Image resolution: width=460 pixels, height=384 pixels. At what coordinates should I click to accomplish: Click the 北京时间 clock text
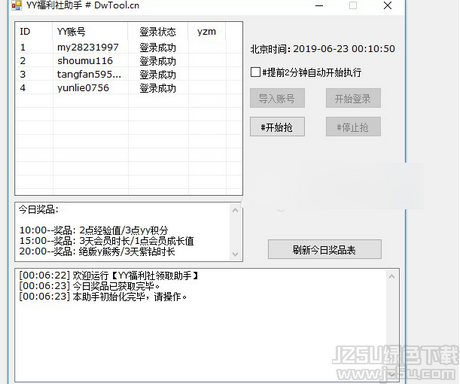[323, 49]
